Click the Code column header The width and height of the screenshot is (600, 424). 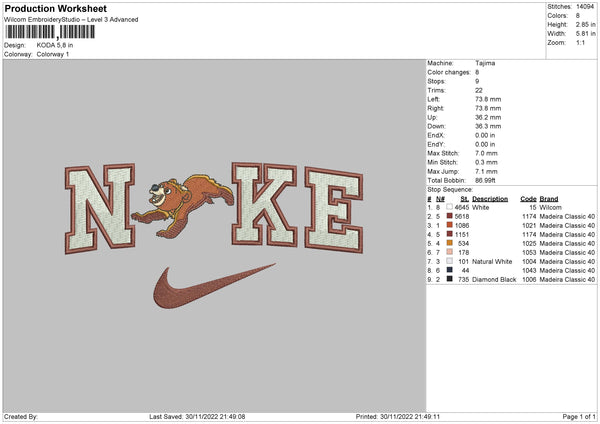[x=528, y=198]
